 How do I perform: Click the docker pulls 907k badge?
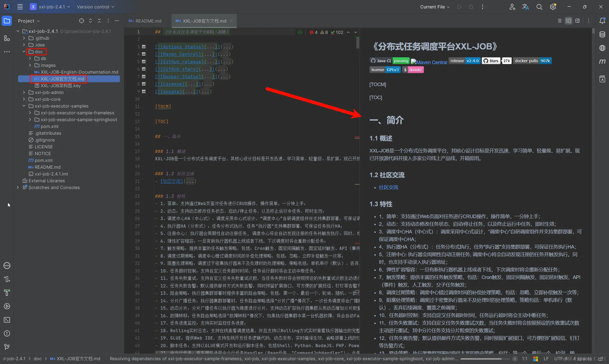point(532,61)
